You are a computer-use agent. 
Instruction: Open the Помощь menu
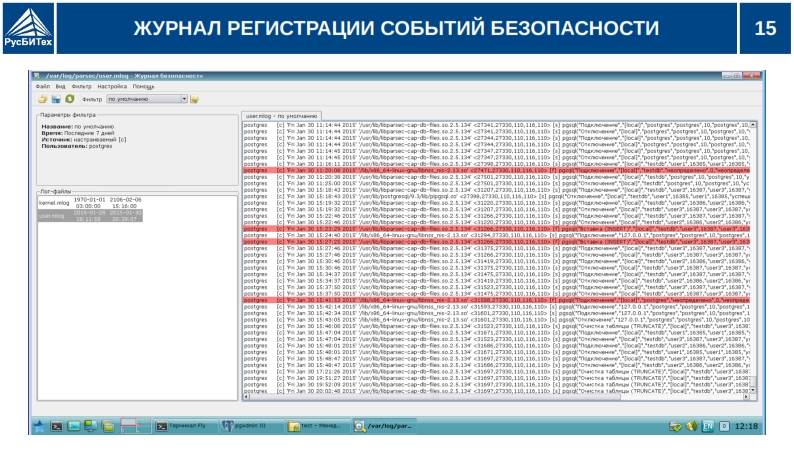click(144, 87)
